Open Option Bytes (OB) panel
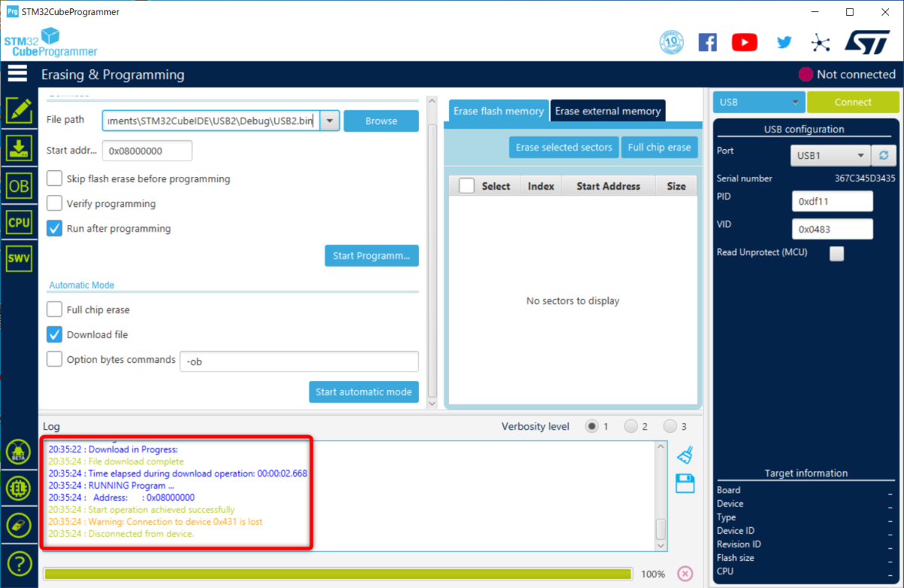 tap(19, 185)
